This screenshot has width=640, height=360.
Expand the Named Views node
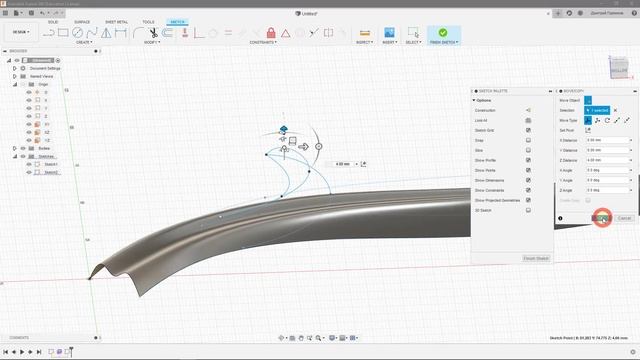pyautogui.click(x=15, y=76)
